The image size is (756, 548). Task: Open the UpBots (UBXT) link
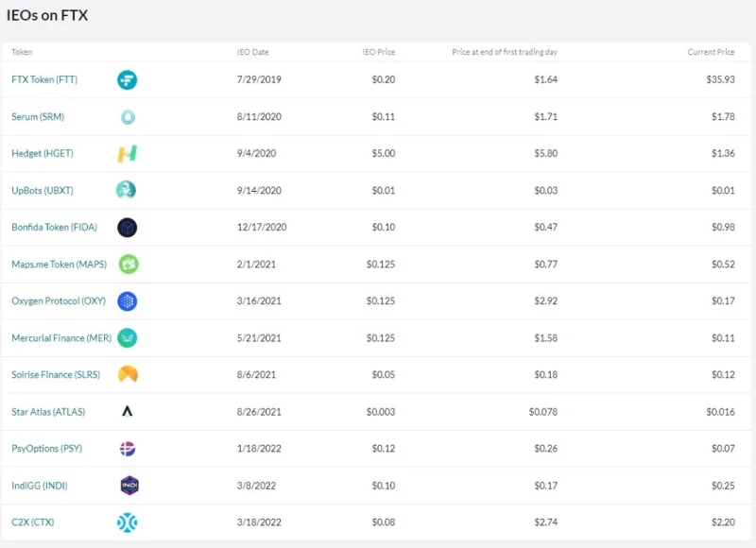tap(43, 190)
